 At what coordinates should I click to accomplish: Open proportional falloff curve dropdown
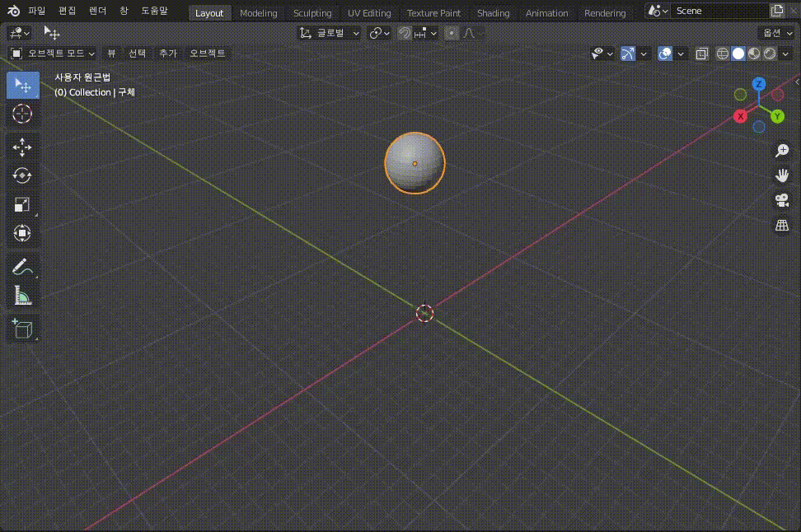(472, 33)
